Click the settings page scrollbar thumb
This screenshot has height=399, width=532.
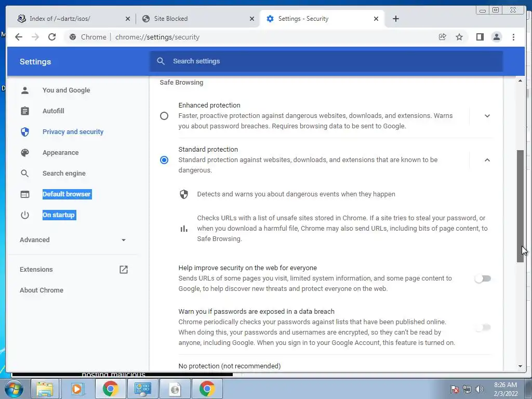(x=520, y=206)
